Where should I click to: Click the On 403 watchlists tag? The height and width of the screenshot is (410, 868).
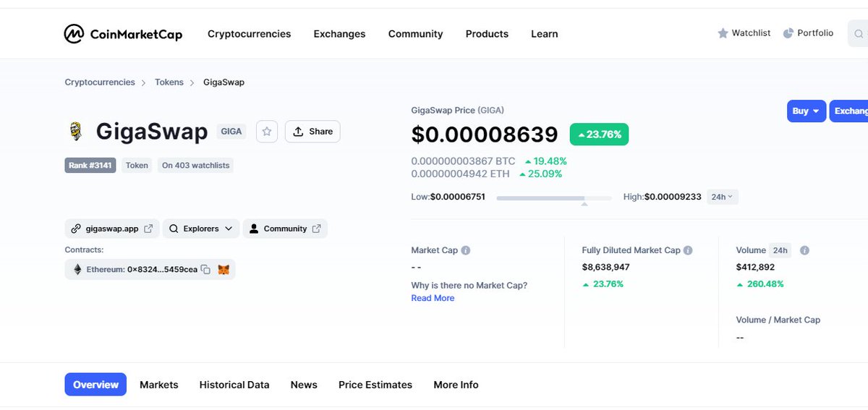[x=195, y=165]
